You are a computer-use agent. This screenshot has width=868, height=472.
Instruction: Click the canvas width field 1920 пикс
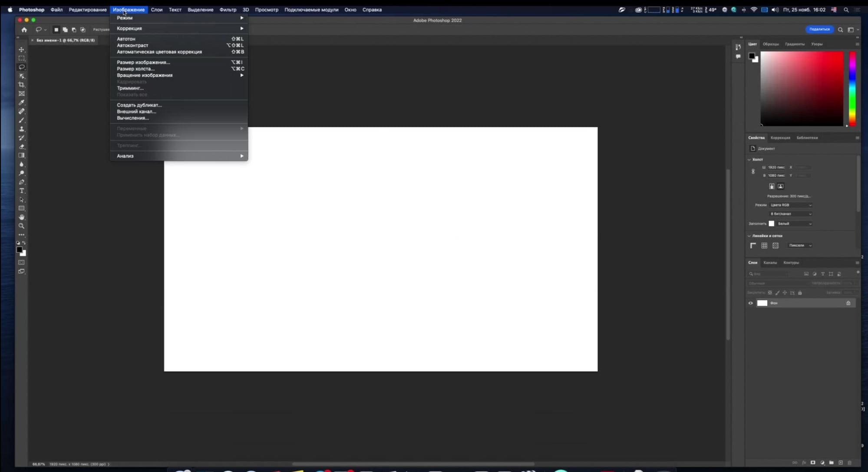click(x=776, y=167)
